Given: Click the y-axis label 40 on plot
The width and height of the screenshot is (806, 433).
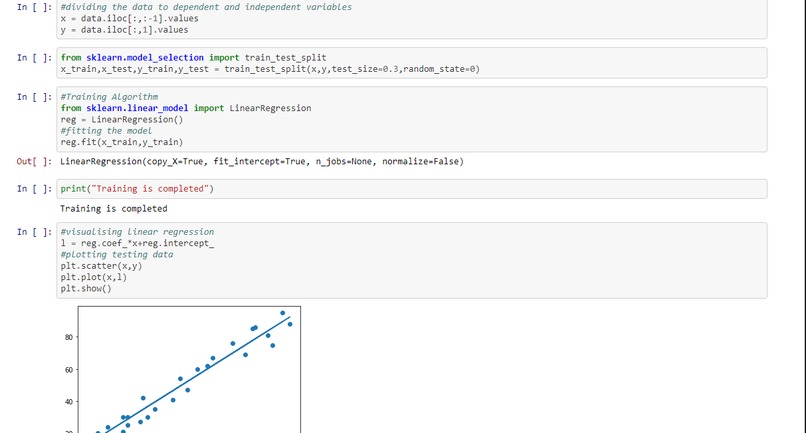Looking at the screenshot, I should coord(69,402).
